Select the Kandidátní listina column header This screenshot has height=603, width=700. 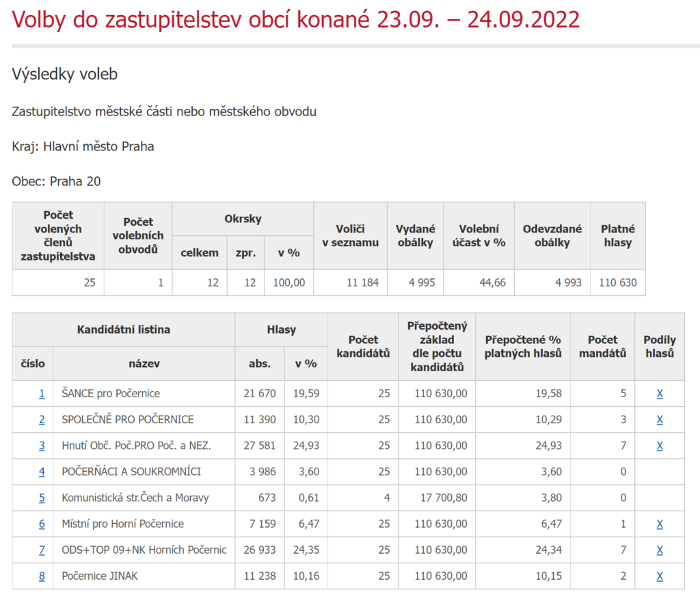[x=124, y=330]
